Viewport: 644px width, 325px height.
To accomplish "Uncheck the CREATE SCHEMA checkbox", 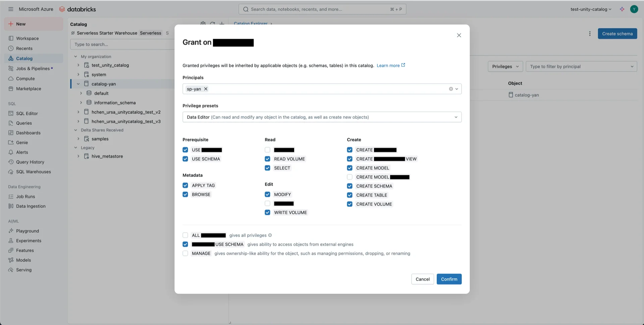I will [350, 186].
